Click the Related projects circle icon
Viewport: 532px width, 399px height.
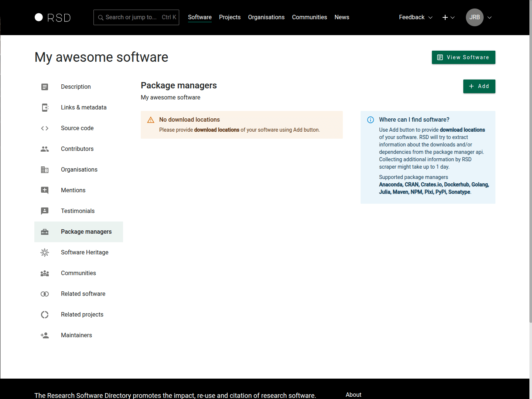(45, 315)
